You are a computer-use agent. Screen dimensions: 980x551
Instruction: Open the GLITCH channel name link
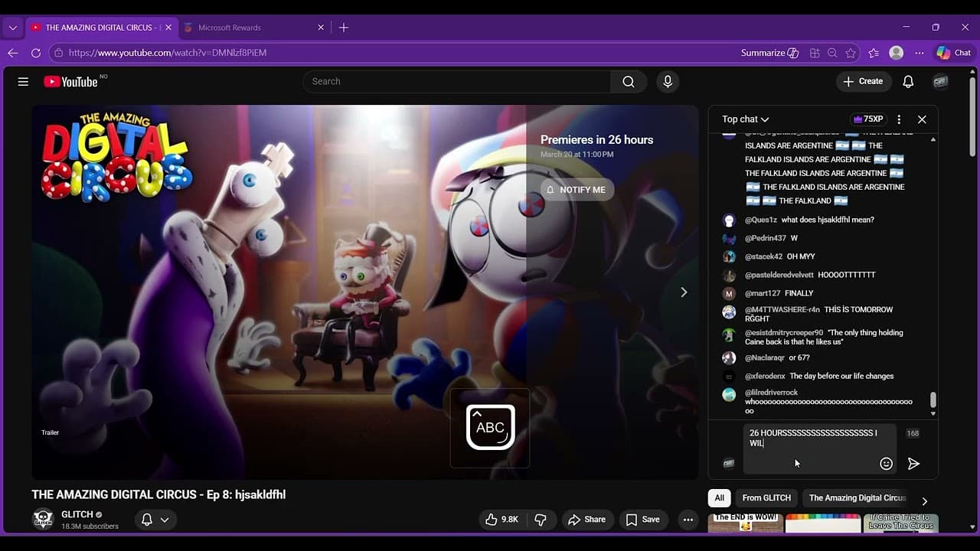click(x=77, y=514)
